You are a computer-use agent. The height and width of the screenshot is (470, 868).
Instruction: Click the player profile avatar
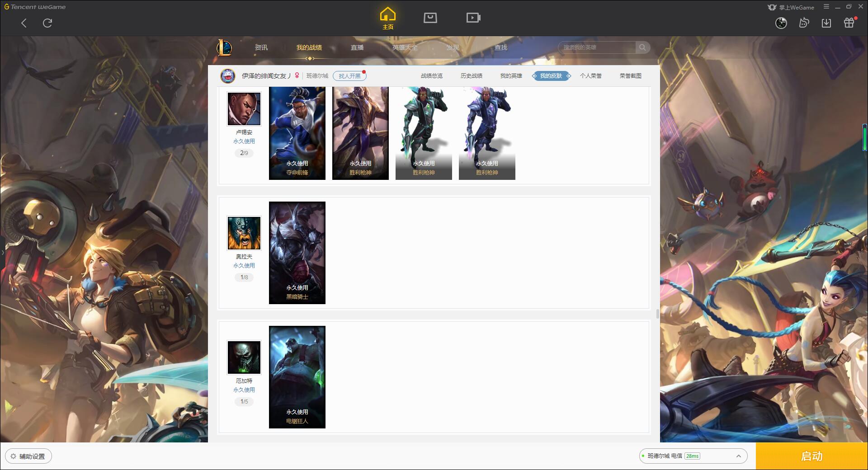click(x=228, y=76)
